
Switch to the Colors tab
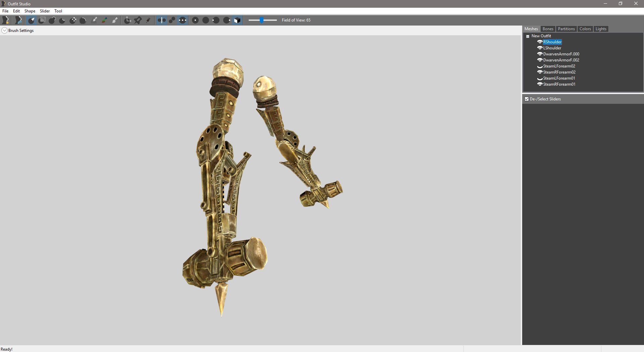[x=585, y=29]
